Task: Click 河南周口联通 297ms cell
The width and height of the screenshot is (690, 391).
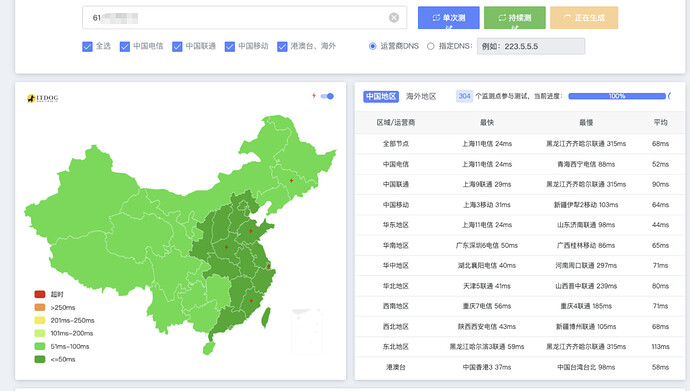Action: point(586,266)
